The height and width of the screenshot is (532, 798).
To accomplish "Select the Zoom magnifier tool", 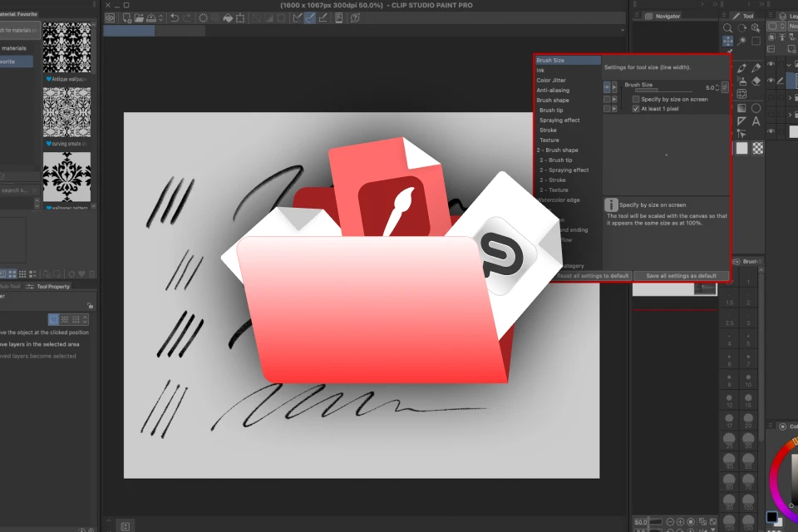I will (x=728, y=28).
